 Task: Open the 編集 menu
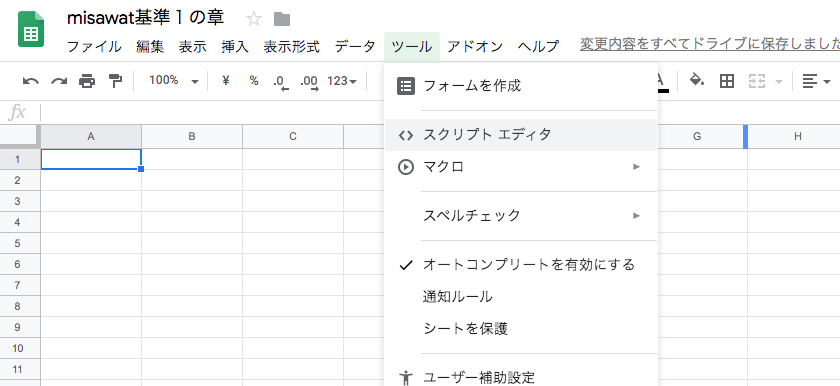150,47
